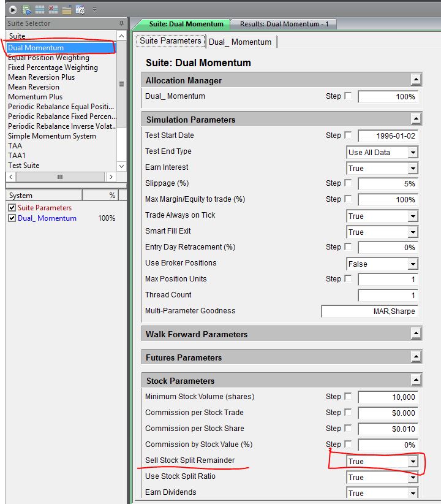Toggle the Dual_ Momentum system checkbox

[x=12, y=218]
